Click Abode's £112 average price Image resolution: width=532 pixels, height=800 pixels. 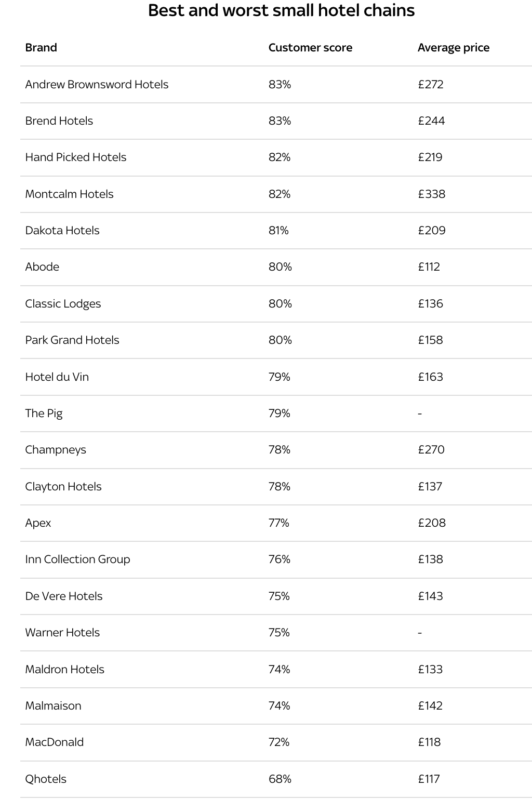pyautogui.click(x=429, y=267)
